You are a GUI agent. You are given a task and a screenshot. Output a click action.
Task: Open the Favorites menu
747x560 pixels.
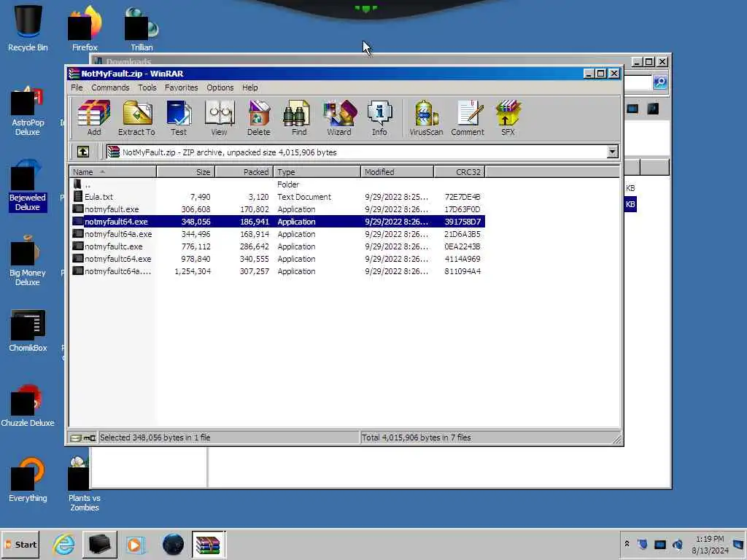tap(181, 87)
